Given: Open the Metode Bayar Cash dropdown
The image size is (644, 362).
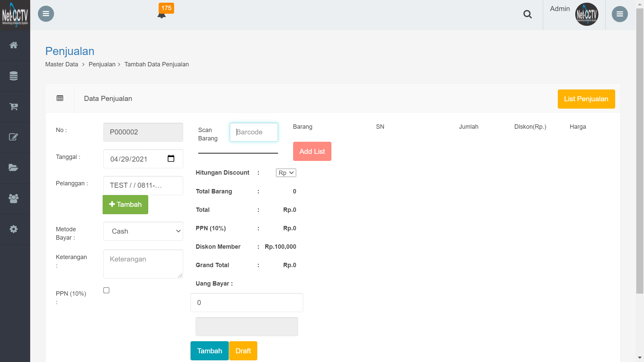Looking at the screenshot, I should point(143,231).
